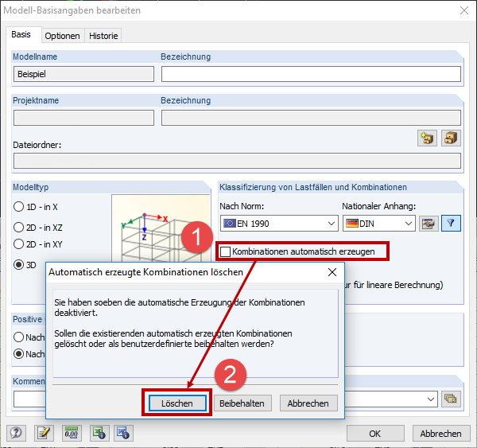Click Abbrechen in the Modell-Basisangaben dialog
Viewport: 477px width, 448px height.
tap(441, 434)
